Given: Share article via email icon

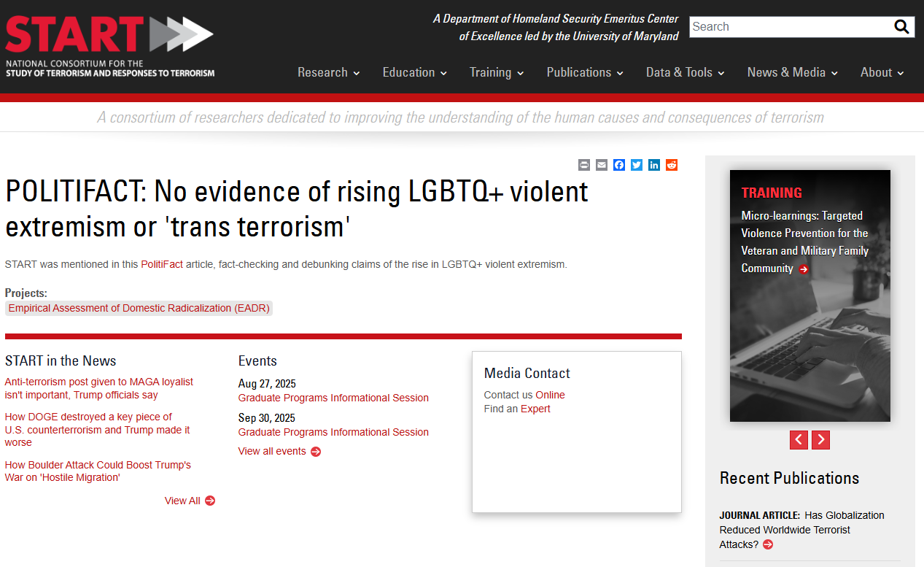Looking at the screenshot, I should coord(602,165).
